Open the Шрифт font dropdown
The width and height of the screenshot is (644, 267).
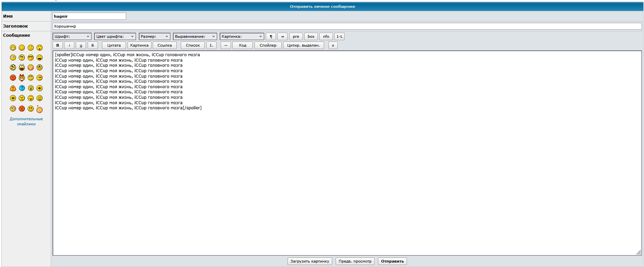point(72,36)
